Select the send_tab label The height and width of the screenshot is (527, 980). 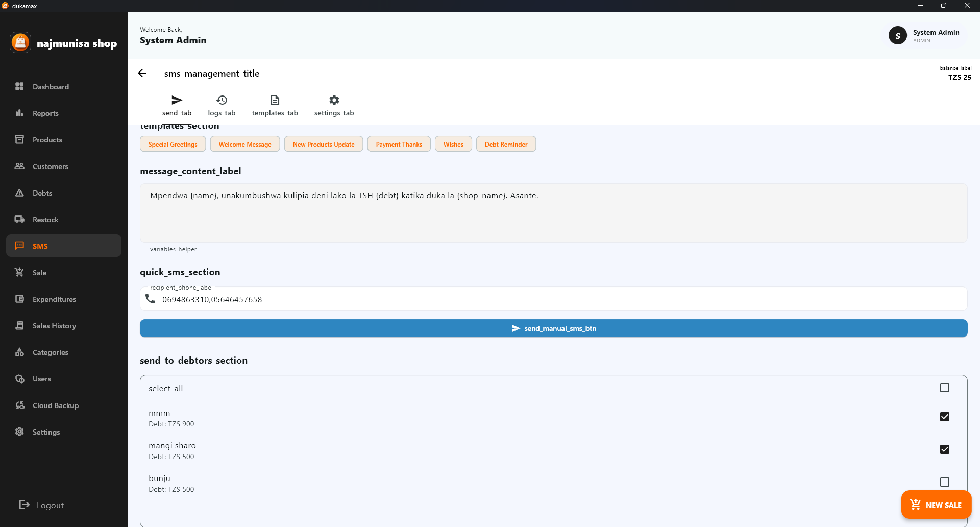[177, 113]
